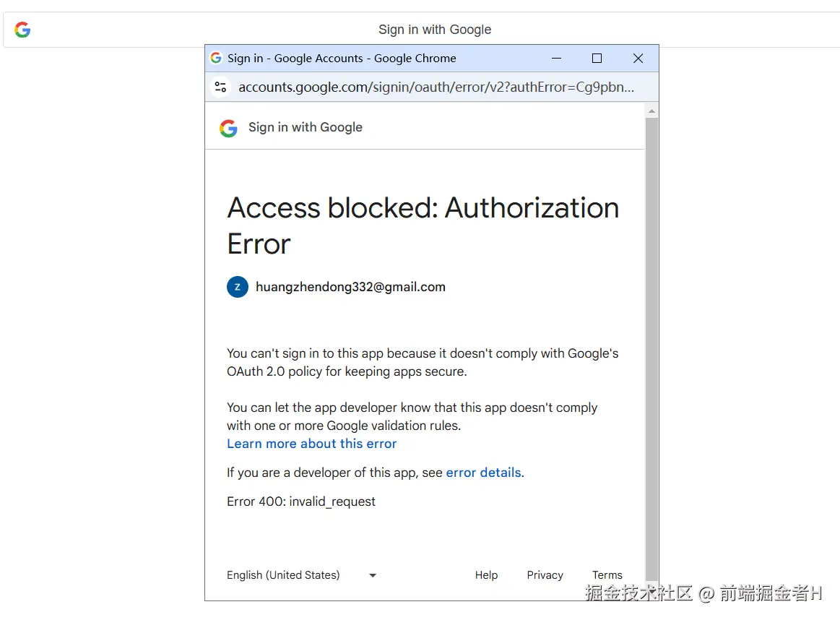Follow the 'Learn more about this error' link
The width and height of the screenshot is (840, 620).
pos(311,444)
